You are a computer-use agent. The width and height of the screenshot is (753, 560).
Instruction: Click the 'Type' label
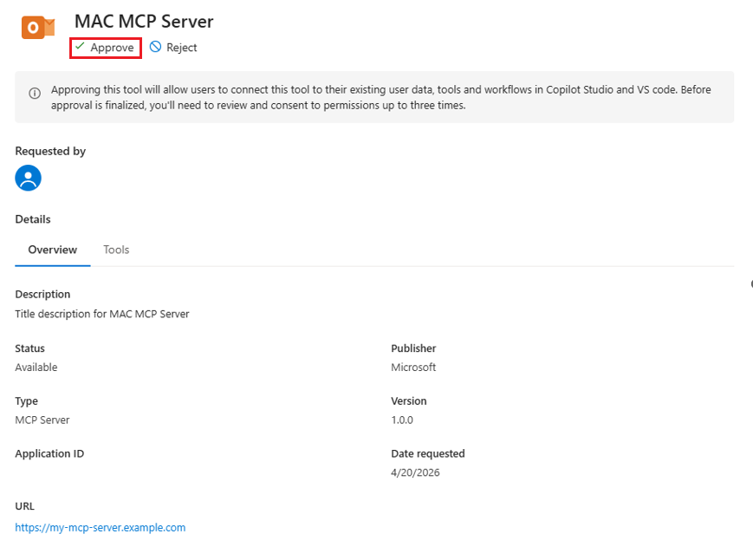(x=26, y=401)
